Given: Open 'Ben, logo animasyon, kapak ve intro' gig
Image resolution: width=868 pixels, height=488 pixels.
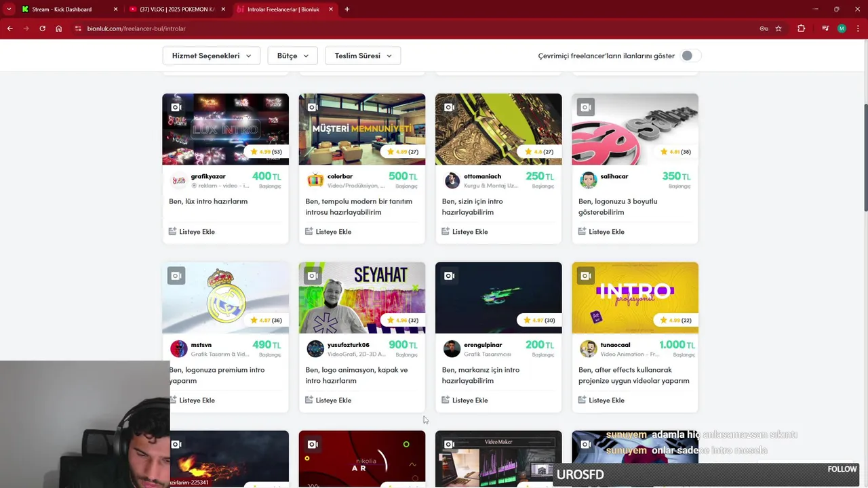Looking at the screenshot, I should tap(357, 375).
